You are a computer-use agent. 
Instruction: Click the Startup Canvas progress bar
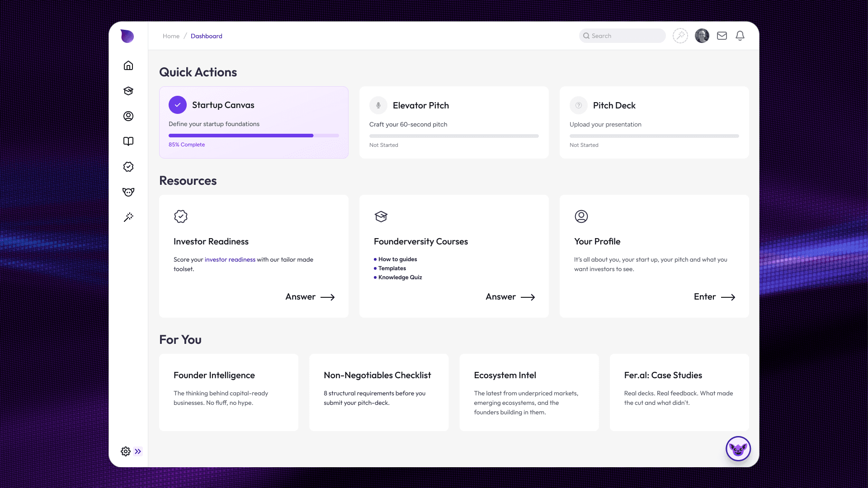[254, 136]
